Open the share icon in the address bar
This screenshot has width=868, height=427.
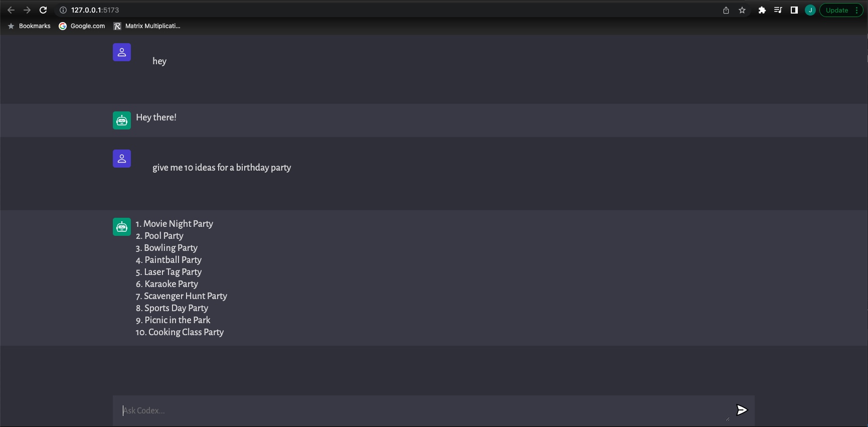(726, 10)
